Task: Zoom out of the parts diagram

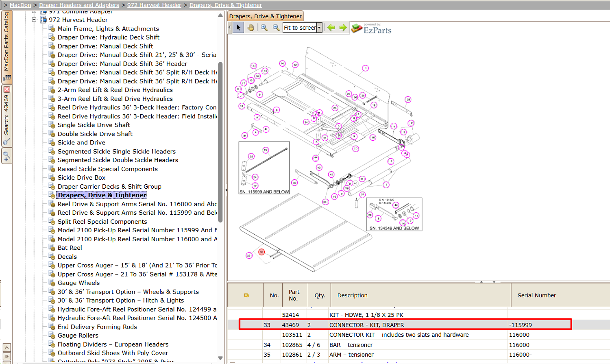Action: tap(276, 28)
